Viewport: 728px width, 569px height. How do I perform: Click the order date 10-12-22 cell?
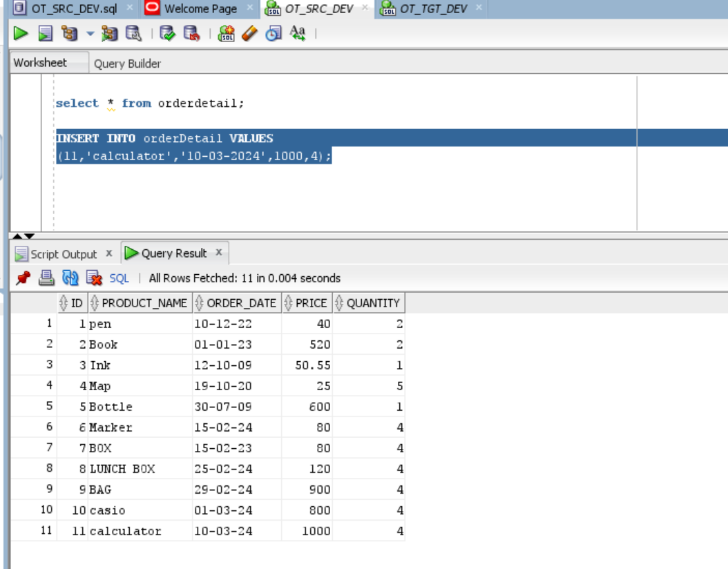tap(237, 323)
